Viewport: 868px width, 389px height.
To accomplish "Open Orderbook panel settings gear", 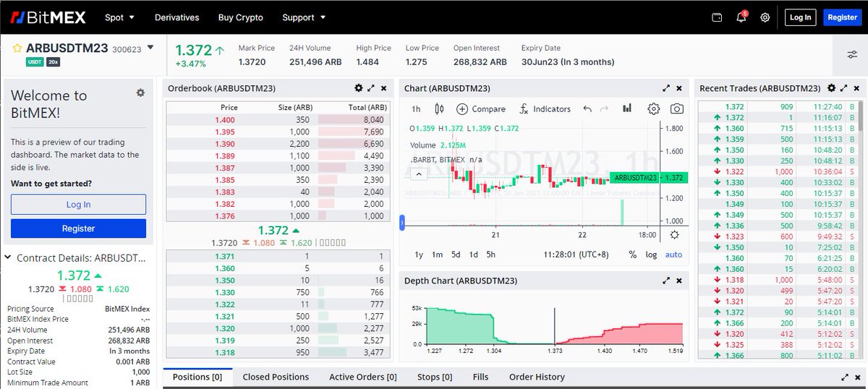I will point(359,88).
